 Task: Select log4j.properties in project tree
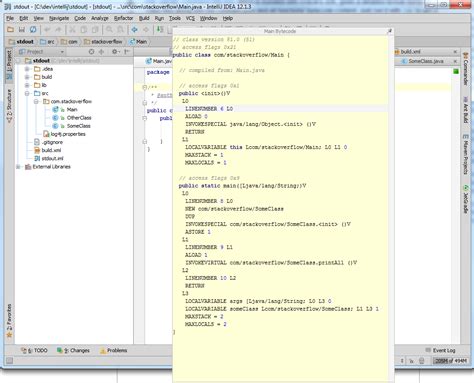[68, 134]
